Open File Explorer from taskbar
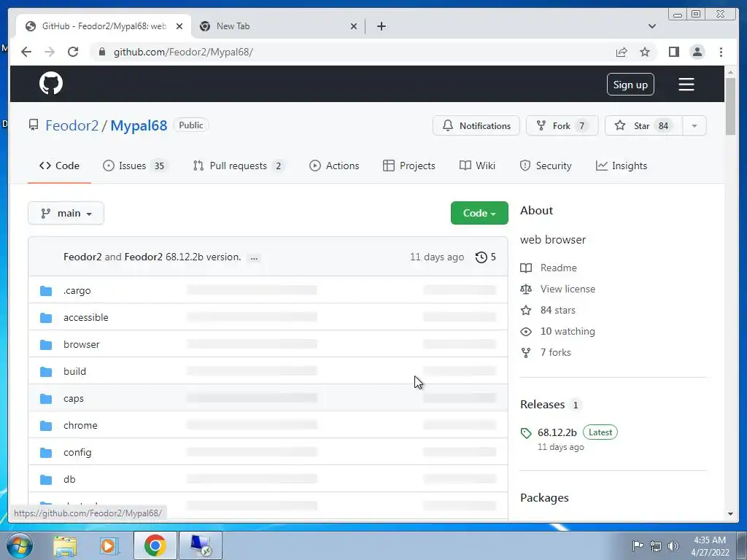This screenshot has width=747, height=560. pyautogui.click(x=65, y=545)
